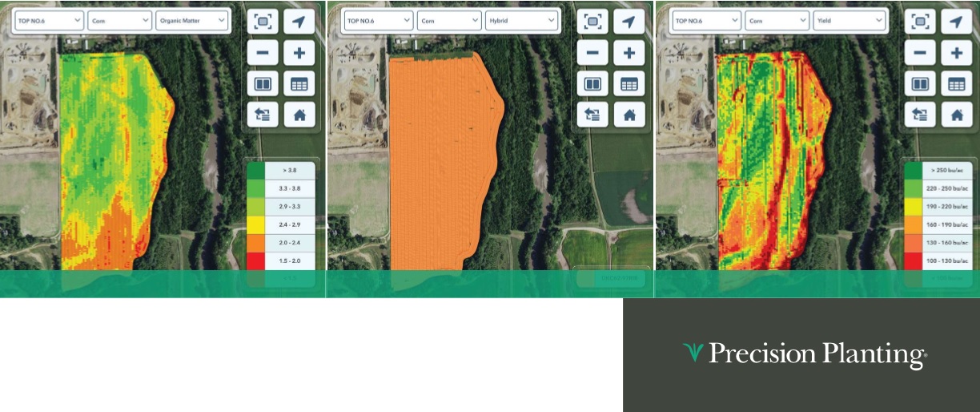
Task: Zoom out on the Organic Matter map
Action: [263, 53]
